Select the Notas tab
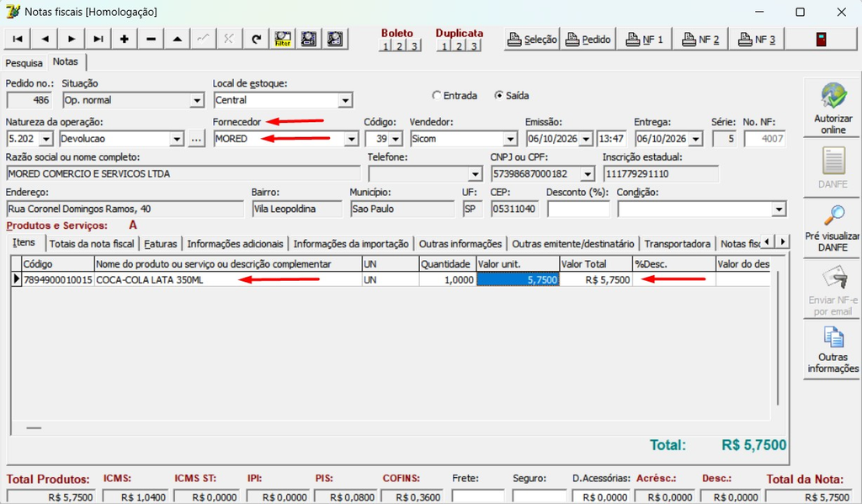862x504 pixels. coord(66,61)
